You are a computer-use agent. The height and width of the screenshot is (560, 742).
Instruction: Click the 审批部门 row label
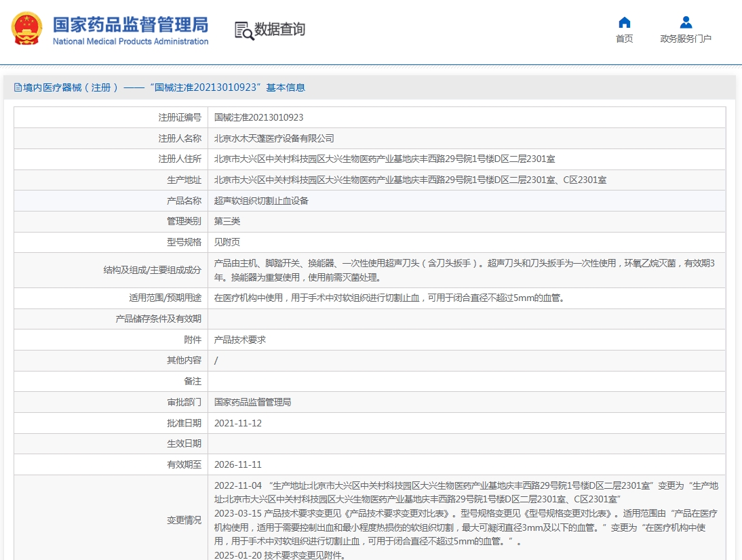click(184, 402)
